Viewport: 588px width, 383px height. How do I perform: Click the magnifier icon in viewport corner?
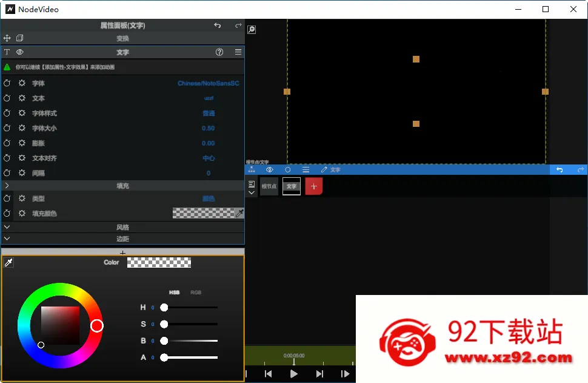point(251,29)
